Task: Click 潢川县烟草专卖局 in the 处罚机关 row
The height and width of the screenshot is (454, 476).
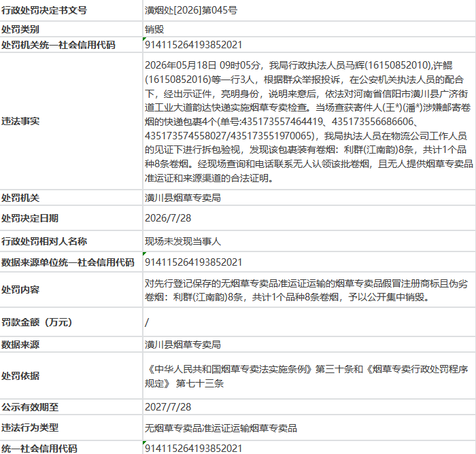Action: 183,198
